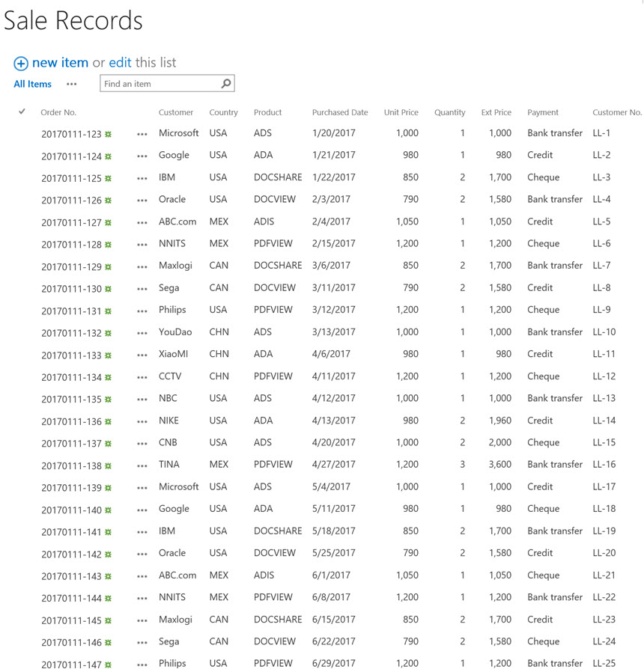Open the Purchased Date column header menu
This screenshot has height=669, width=644.
click(340, 112)
